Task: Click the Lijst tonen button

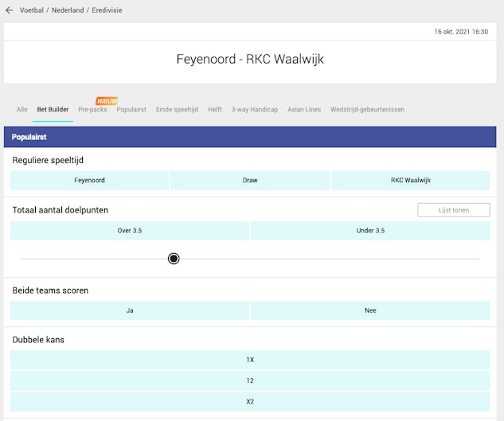Action: click(x=454, y=210)
